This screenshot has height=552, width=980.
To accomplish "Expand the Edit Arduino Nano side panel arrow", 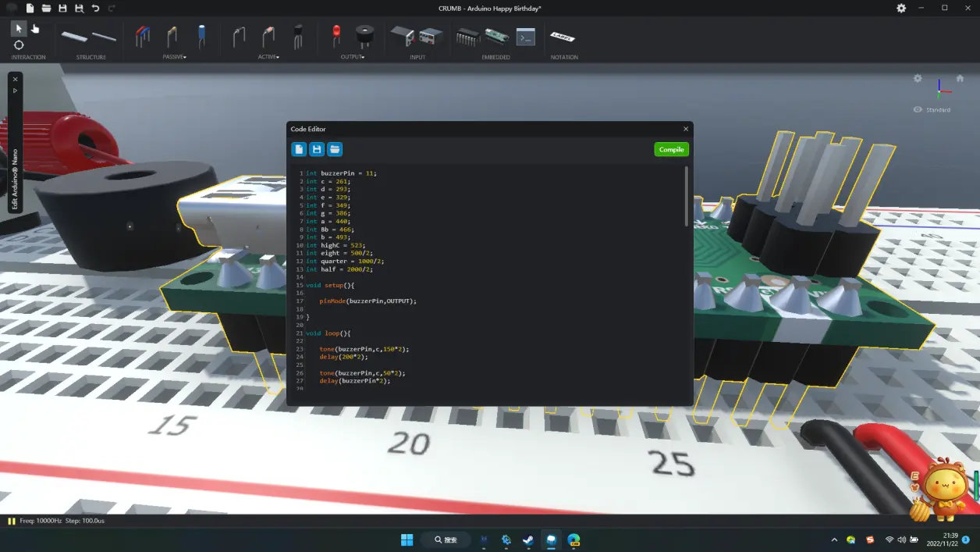I will [x=15, y=91].
